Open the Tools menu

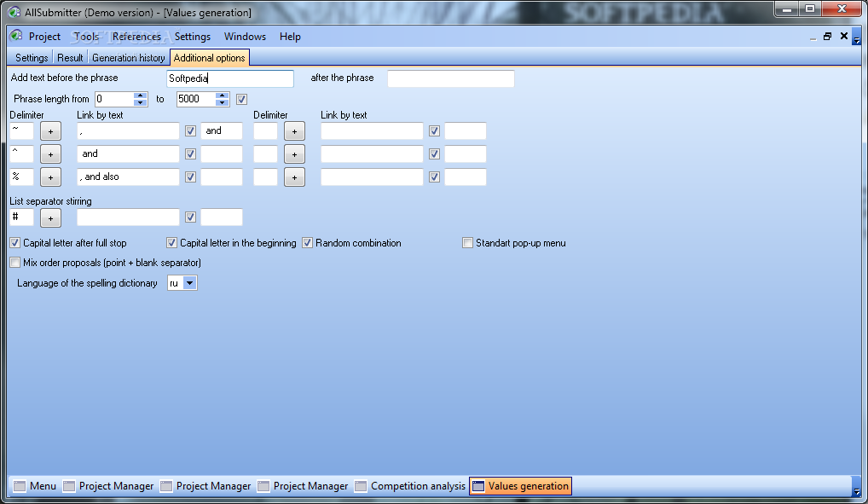click(x=86, y=37)
